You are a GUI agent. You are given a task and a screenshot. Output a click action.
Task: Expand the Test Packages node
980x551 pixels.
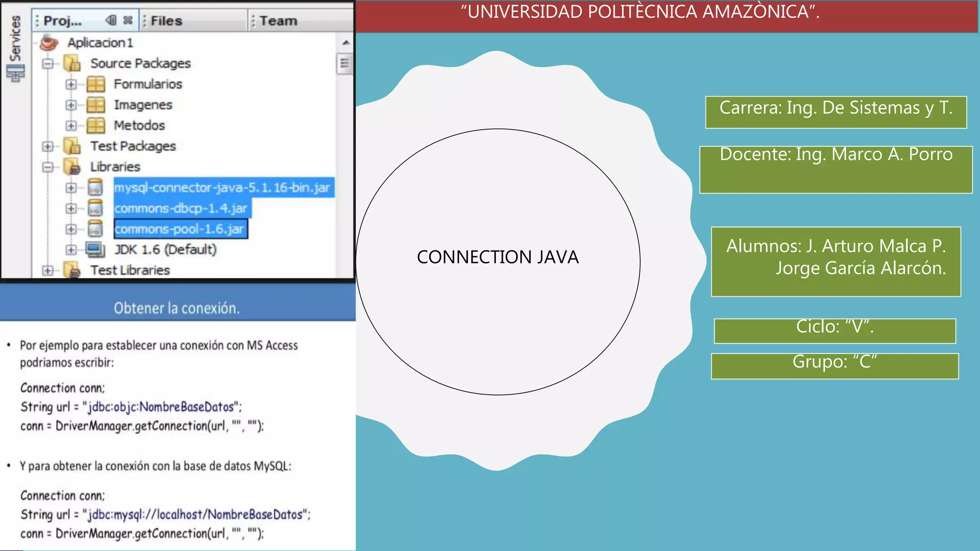47,146
